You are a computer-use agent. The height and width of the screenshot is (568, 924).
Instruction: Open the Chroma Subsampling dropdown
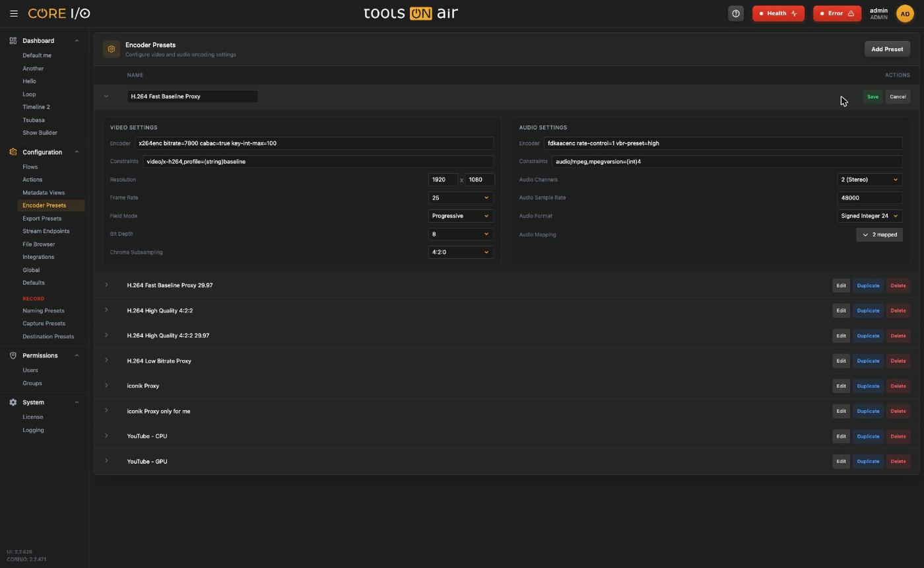point(461,252)
